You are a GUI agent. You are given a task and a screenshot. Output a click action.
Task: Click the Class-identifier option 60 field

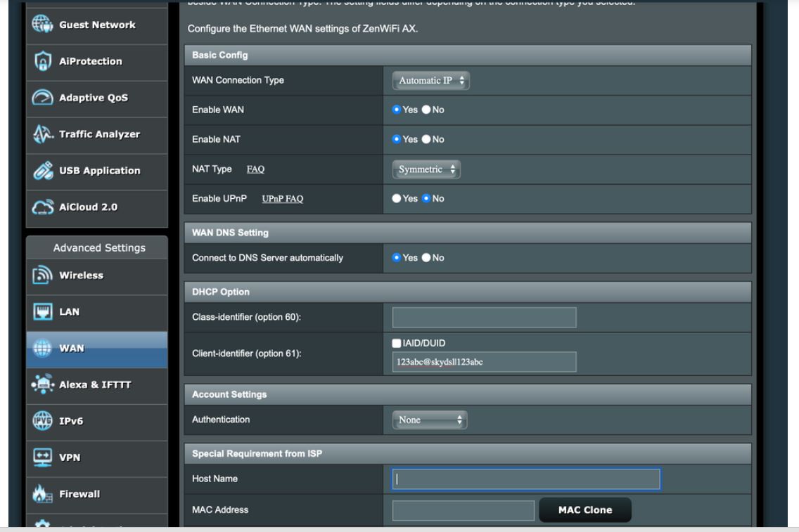click(x=484, y=317)
